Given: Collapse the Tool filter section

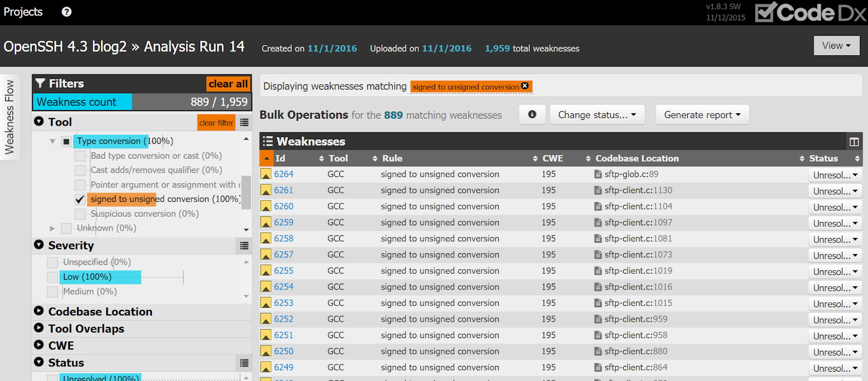Looking at the screenshot, I should 39,121.
